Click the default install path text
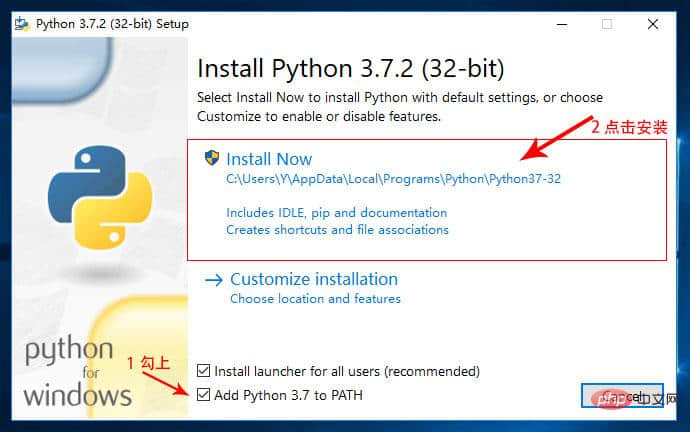The image size is (690, 432). [393, 179]
